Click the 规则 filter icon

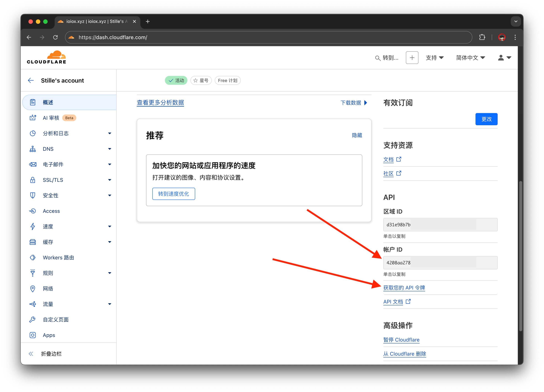[x=33, y=273]
